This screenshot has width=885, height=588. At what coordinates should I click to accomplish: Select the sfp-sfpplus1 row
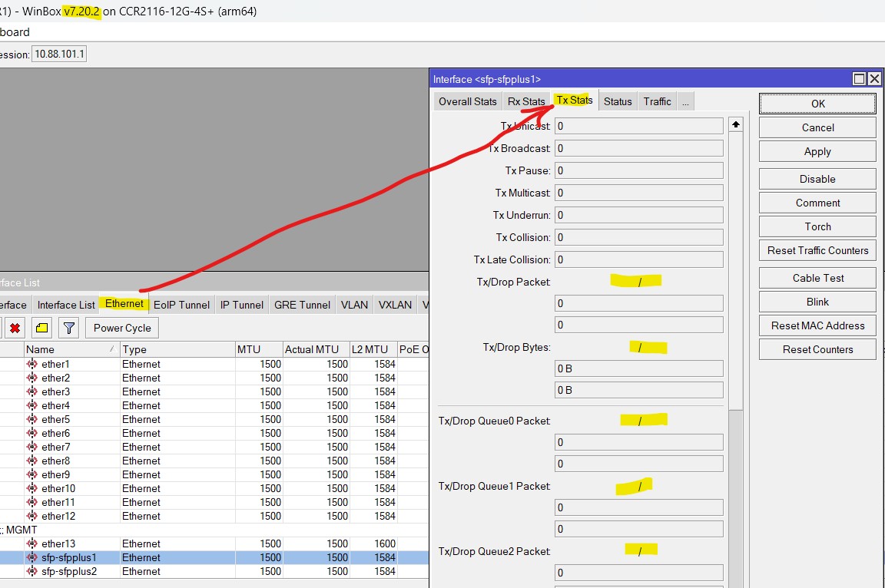[214, 557]
